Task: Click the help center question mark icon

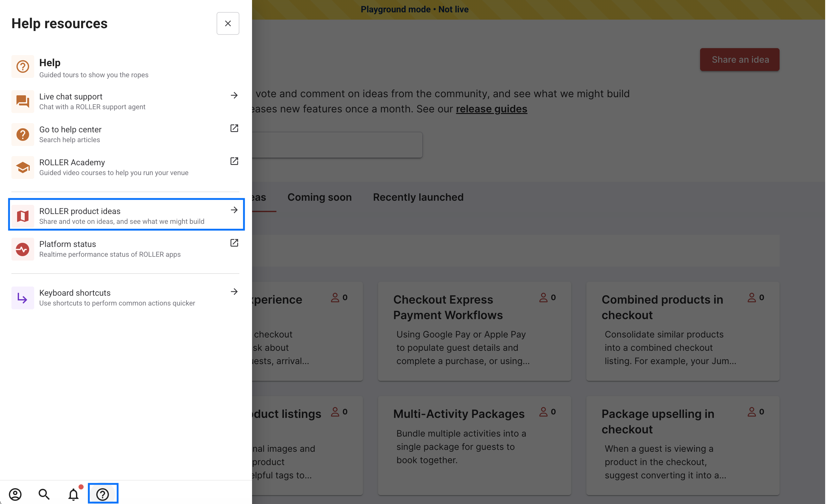Action: click(22, 135)
